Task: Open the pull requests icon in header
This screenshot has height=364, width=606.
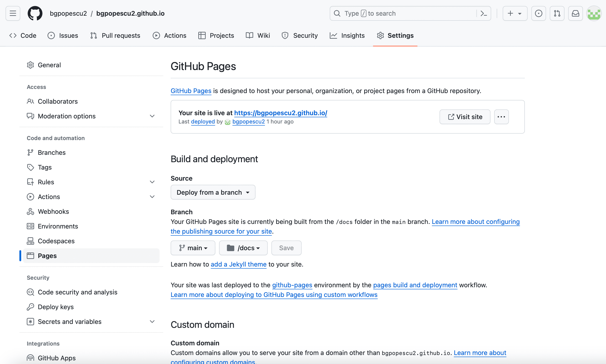Action: click(x=557, y=13)
